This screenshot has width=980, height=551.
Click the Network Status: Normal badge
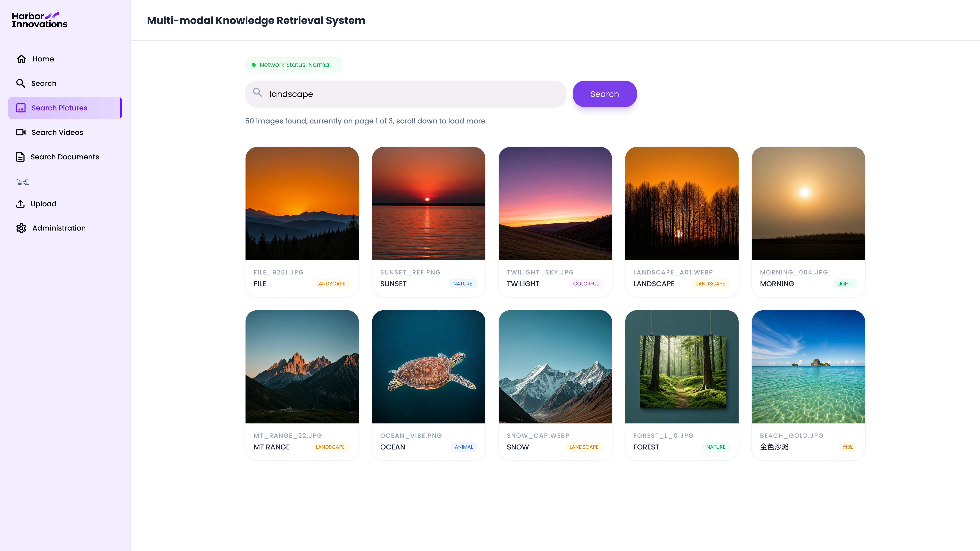(x=293, y=65)
